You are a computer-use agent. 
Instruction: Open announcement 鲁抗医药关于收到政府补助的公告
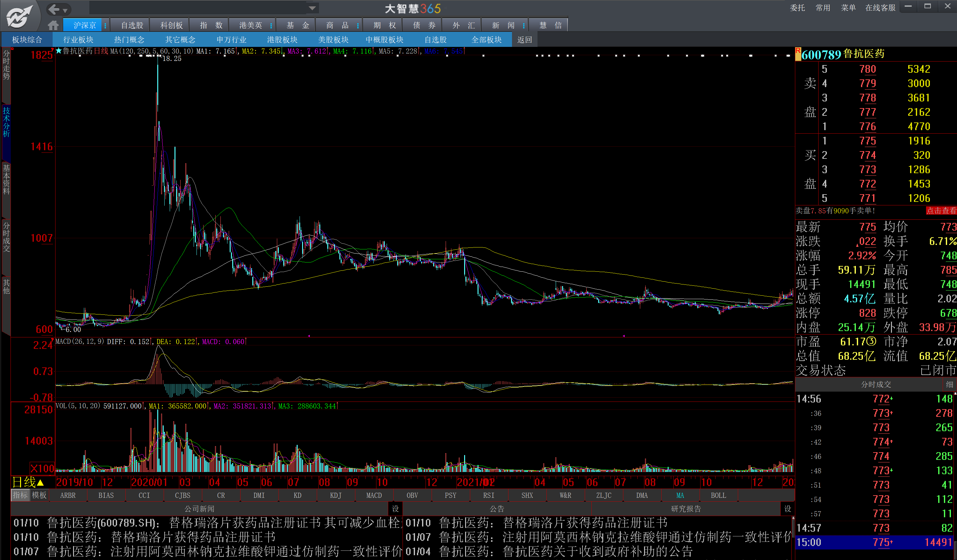(x=598, y=551)
